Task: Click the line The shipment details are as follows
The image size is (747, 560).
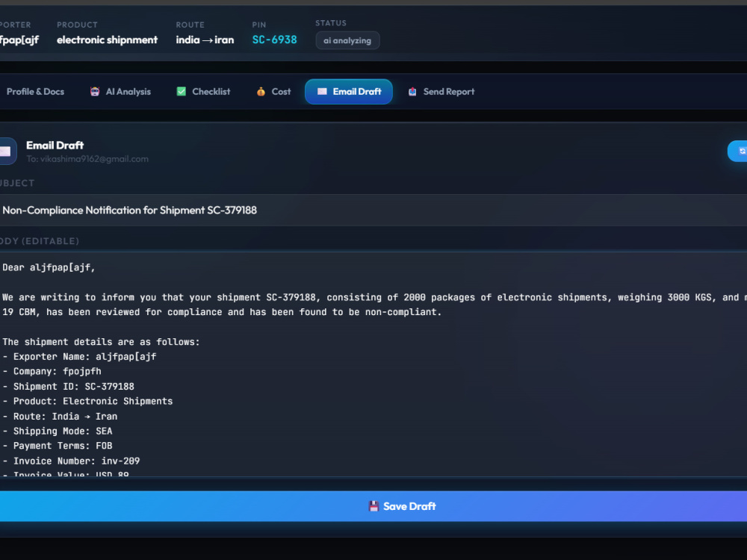Action: point(102,342)
